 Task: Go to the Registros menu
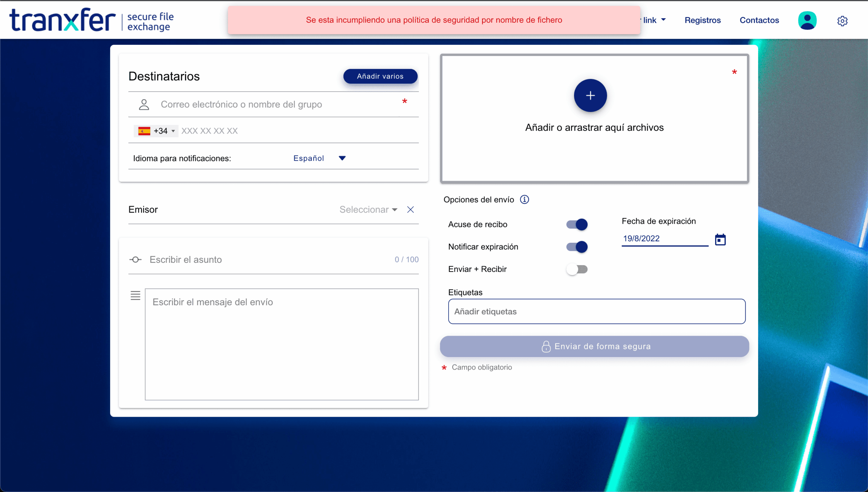pyautogui.click(x=703, y=20)
